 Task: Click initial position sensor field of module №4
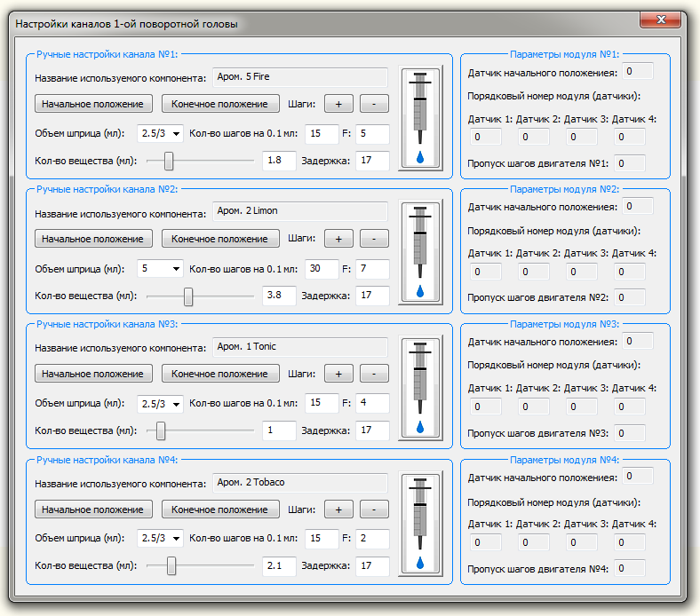[x=638, y=476]
